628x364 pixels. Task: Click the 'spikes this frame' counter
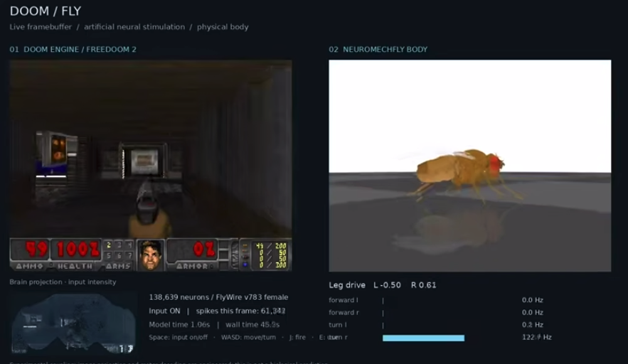click(x=240, y=311)
